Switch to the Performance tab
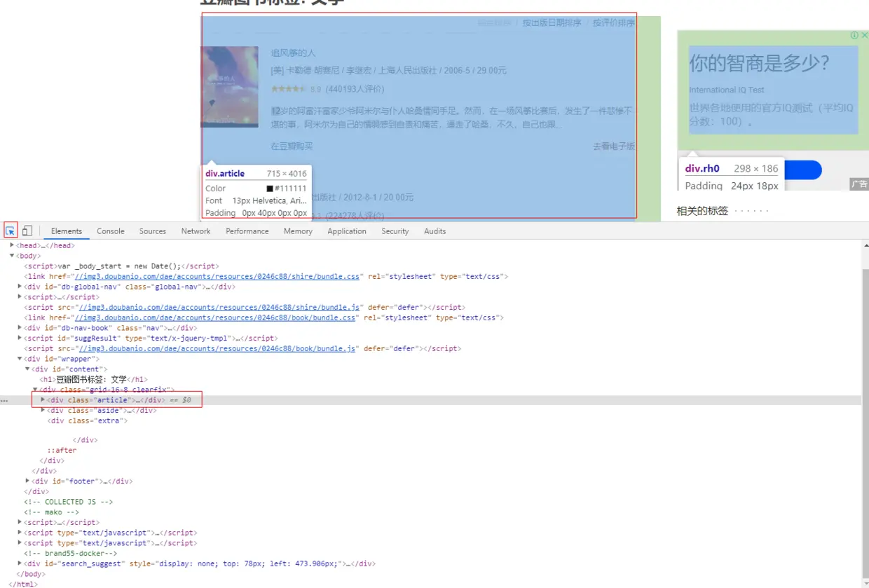Image resolution: width=869 pixels, height=588 pixels. pos(247,231)
